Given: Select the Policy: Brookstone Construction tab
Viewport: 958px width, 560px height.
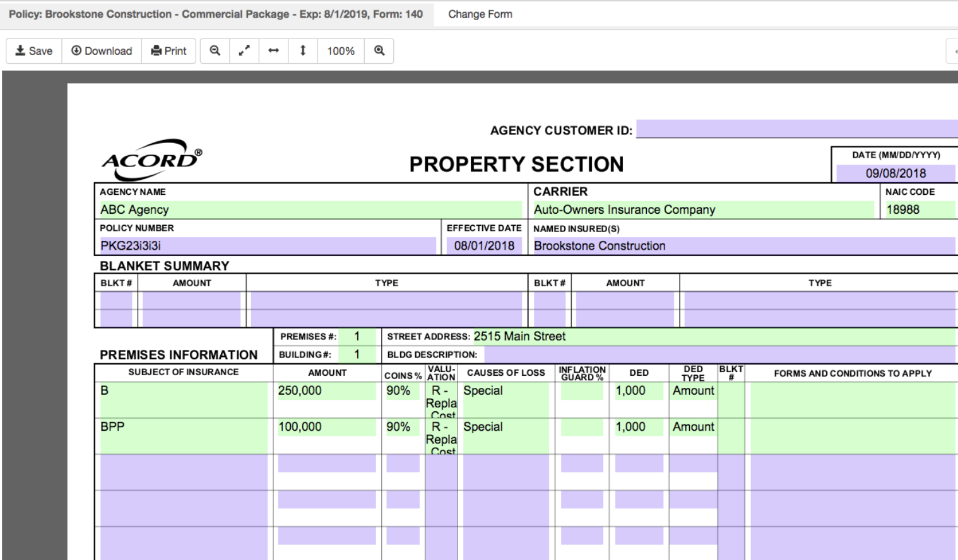Looking at the screenshot, I should 216,14.
